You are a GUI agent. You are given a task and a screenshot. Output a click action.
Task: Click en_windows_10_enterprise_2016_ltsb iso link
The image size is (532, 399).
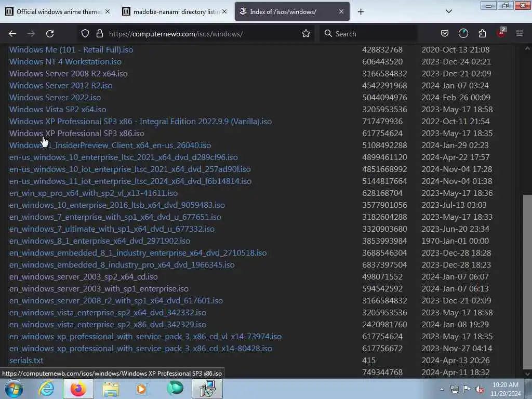click(117, 205)
